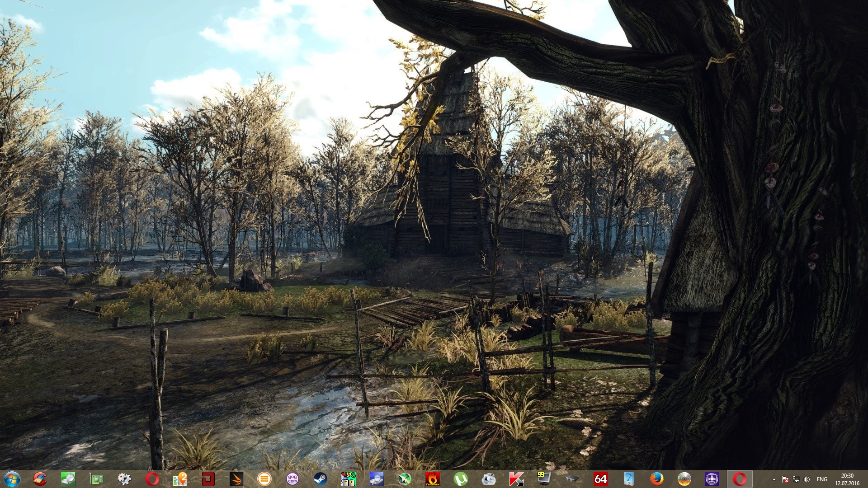Open the map app with orange pin
Image resolution: width=868 pixels, height=488 pixels.
(x=180, y=479)
